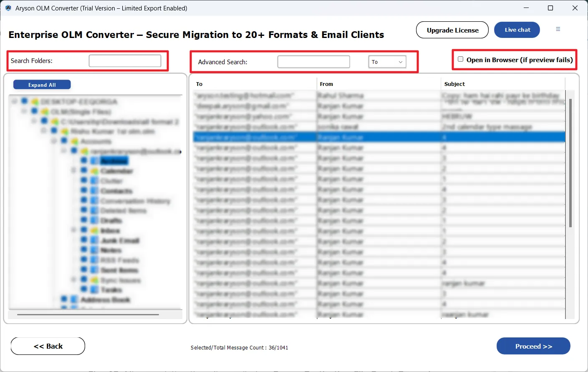
Task: Click the Address Book folder icon
Action: 74,299
